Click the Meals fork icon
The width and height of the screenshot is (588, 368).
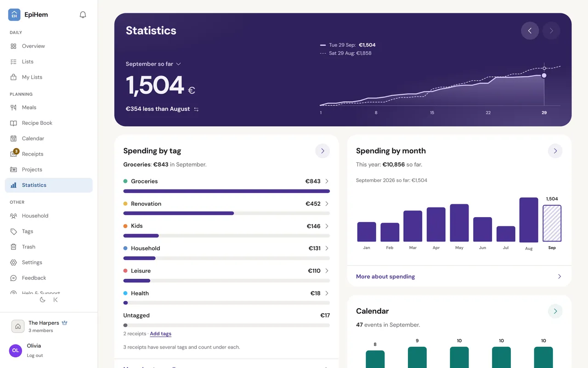13,107
